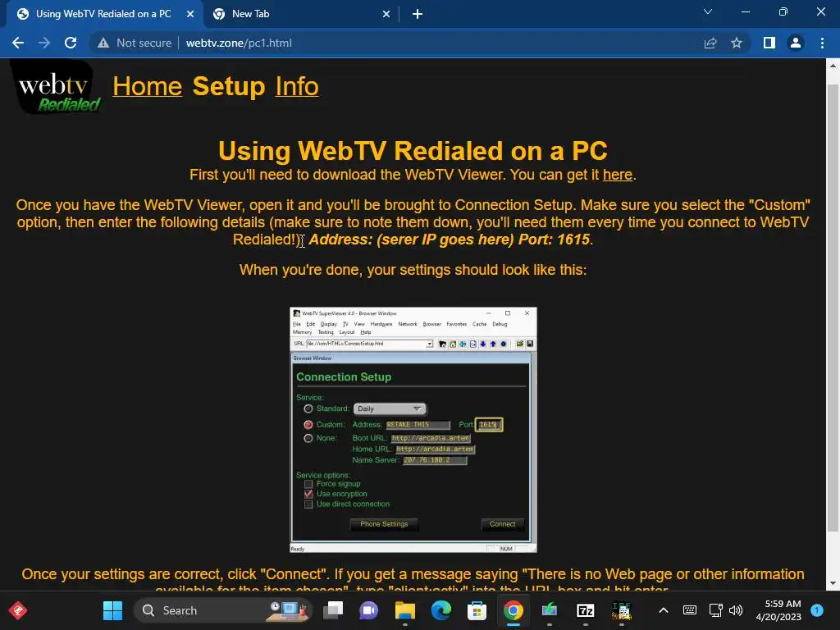
Task: Go back using the browser back arrow
Action: pyautogui.click(x=18, y=43)
